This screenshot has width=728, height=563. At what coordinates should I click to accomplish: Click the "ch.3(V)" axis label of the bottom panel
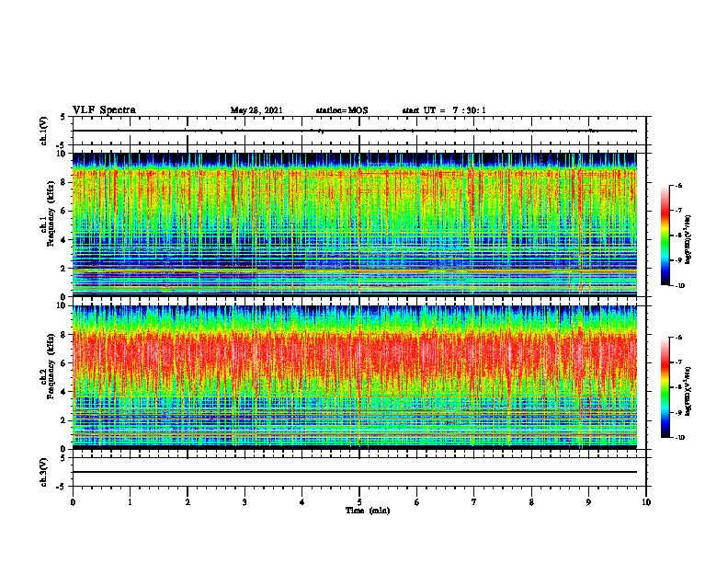[44, 472]
